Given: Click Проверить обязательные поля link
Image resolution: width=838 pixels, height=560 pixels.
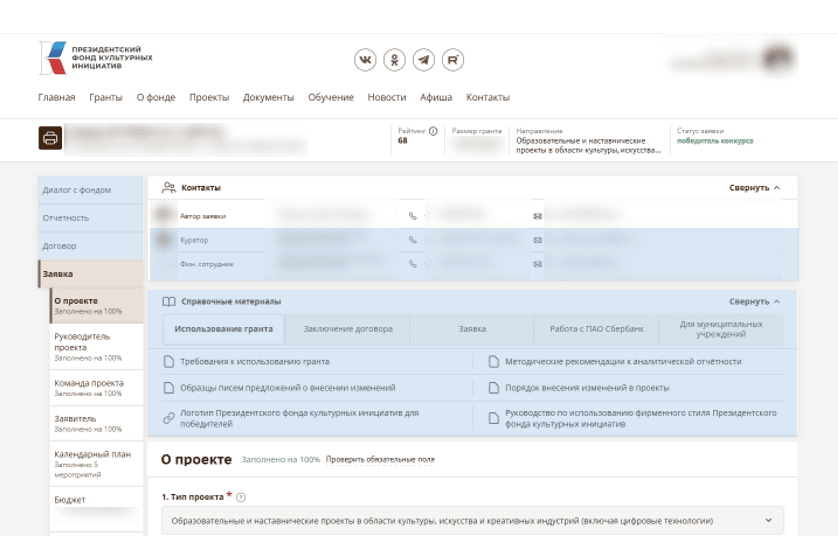Looking at the screenshot, I should (x=380, y=460).
